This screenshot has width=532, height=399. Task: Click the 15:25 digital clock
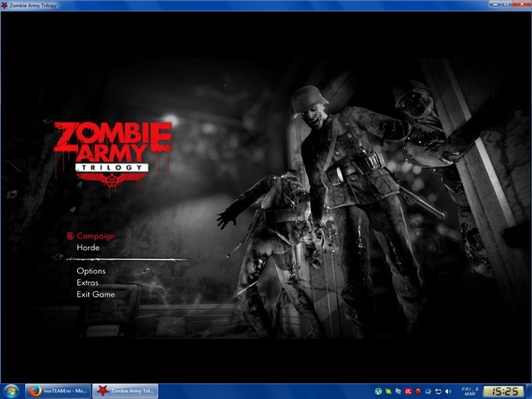coord(503,392)
